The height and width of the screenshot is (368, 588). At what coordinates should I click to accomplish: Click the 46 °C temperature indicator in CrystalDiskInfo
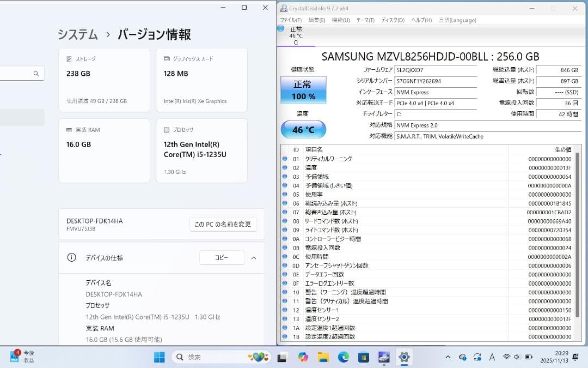[x=302, y=129]
